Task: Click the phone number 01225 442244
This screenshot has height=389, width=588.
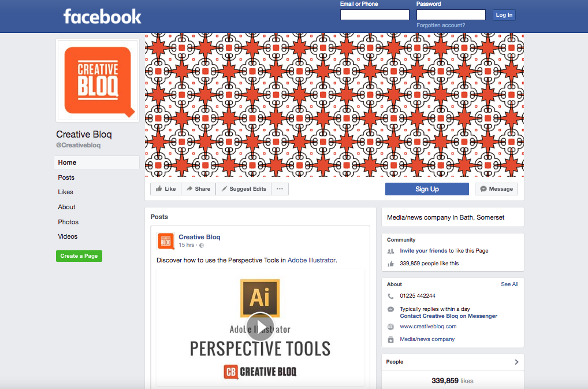Action: pyautogui.click(x=418, y=295)
